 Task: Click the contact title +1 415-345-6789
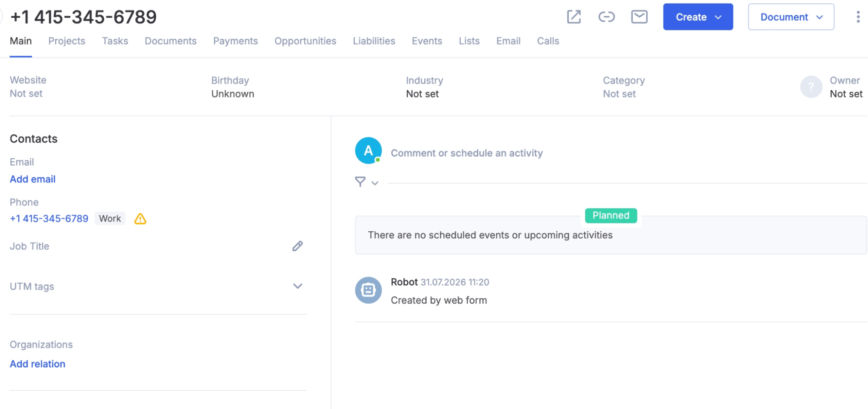(83, 17)
